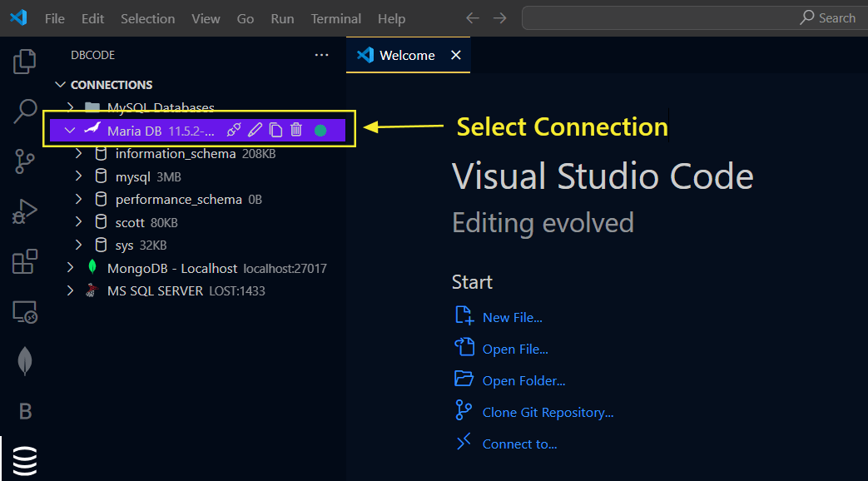The height and width of the screenshot is (481, 868).
Task: Expand MongoDB - Localhost connection
Action: pos(70,267)
